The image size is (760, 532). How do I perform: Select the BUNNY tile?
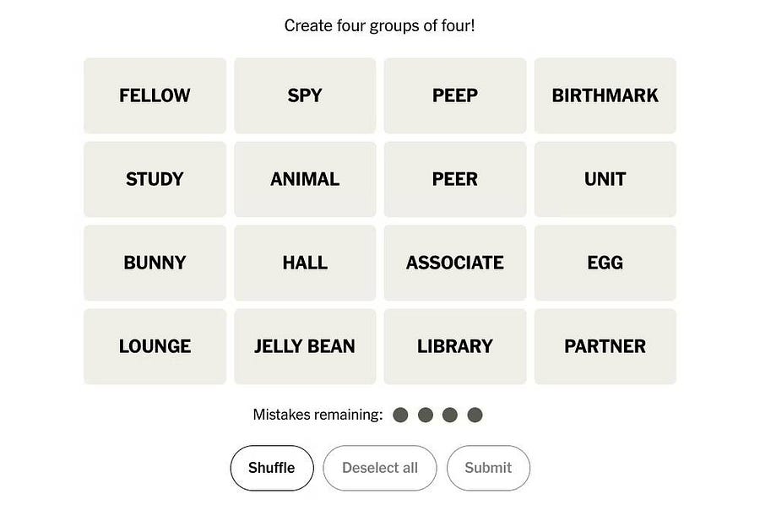pyautogui.click(x=155, y=263)
